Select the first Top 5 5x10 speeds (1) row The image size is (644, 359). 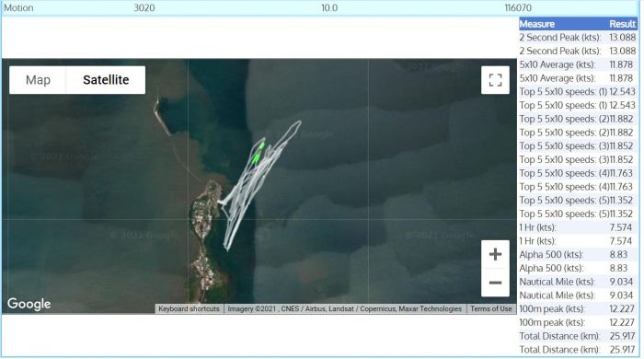pos(578,92)
